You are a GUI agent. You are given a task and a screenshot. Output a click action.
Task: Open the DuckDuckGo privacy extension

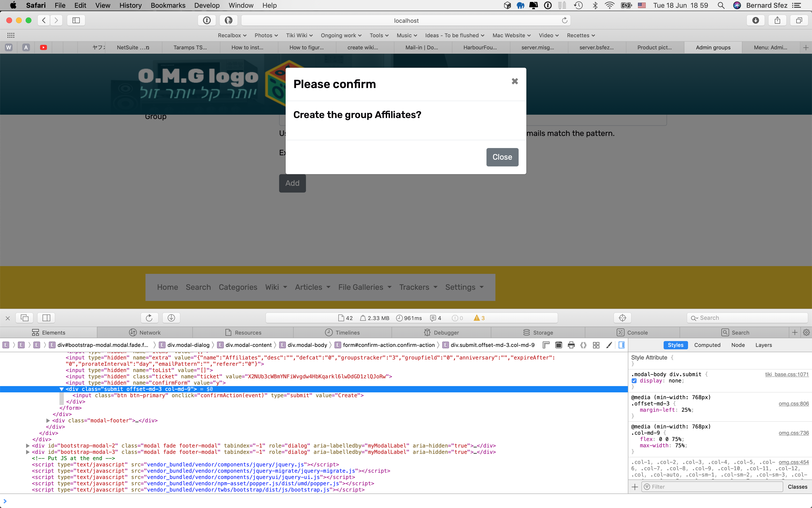229,21
